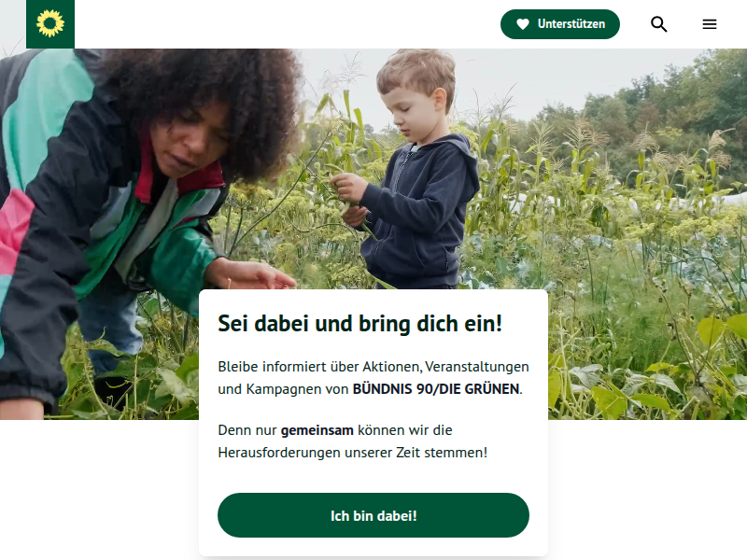Viewport: 747px width, 560px height.
Task: Open the hamburger navigation menu
Action: [x=710, y=24]
